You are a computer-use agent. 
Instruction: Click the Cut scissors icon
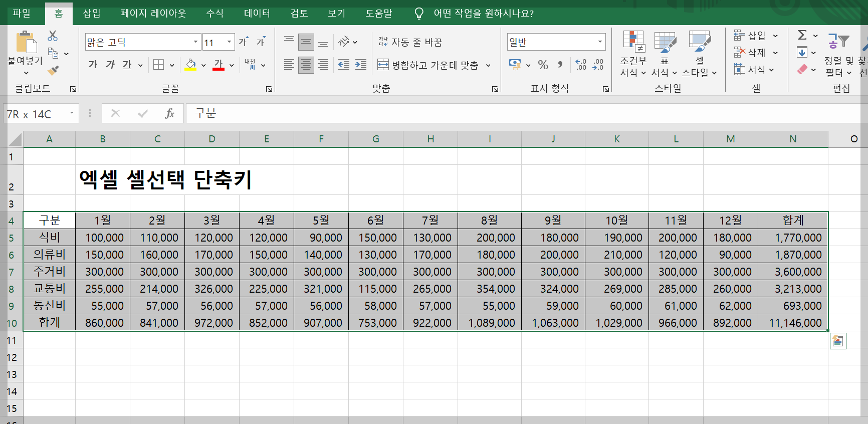point(53,36)
